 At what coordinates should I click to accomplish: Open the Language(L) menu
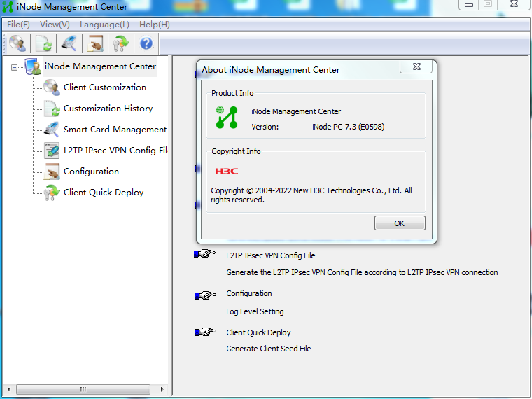[x=104, y=24]
